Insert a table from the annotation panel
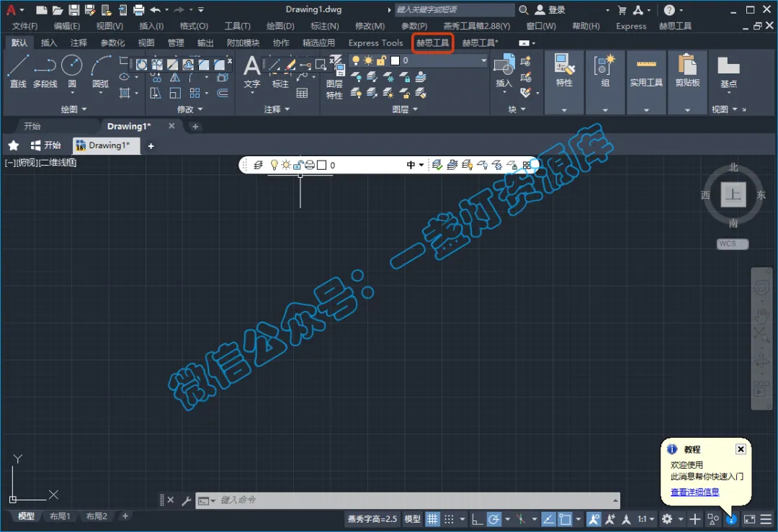778x532 pixels. coord(302,93)
